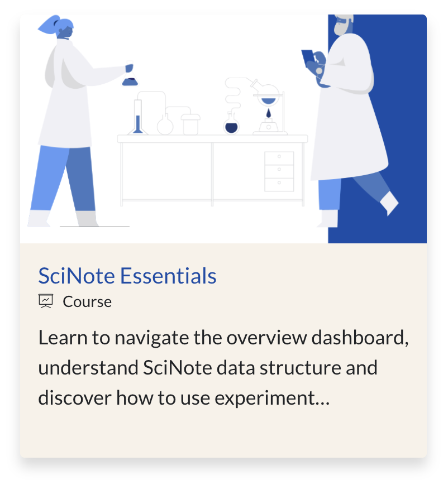Click the round flask with dark liquid

(231, 124)
